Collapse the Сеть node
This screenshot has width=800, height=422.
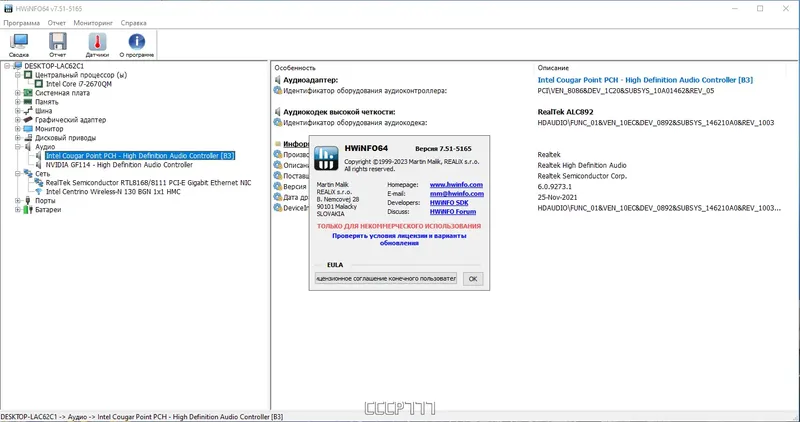tap(18, 174)
